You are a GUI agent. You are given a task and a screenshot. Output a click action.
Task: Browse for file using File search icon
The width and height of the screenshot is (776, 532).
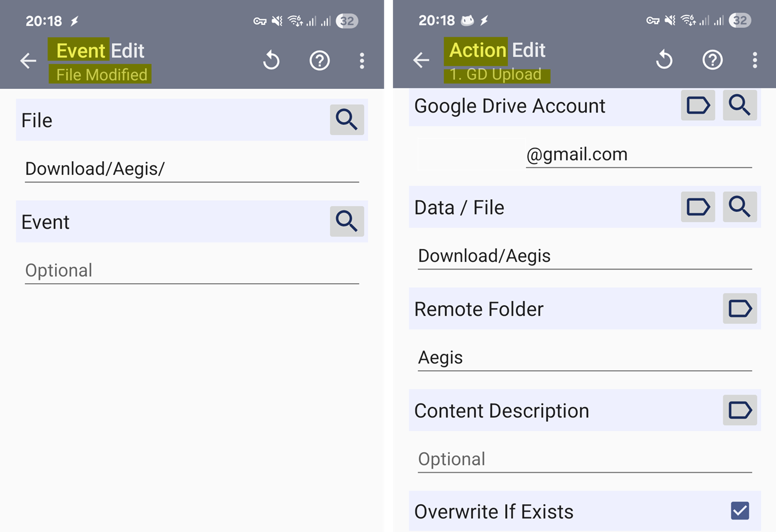[x=347, y=120]
